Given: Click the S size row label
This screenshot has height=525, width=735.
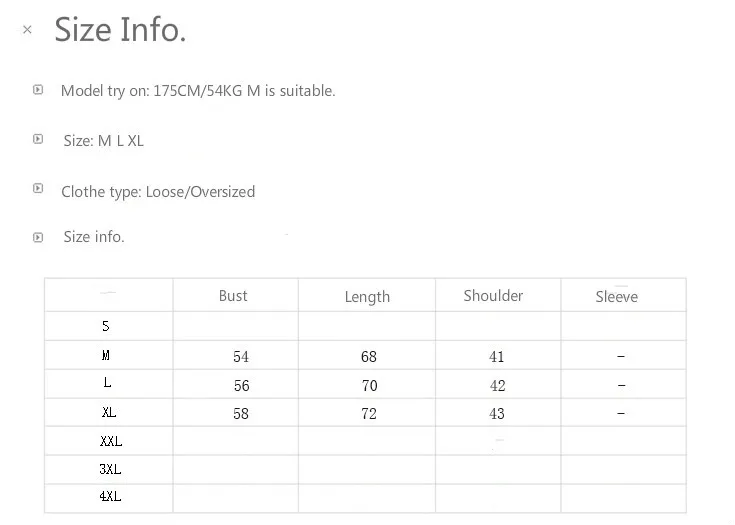Looking at the screenshot, I should point(106,326).
